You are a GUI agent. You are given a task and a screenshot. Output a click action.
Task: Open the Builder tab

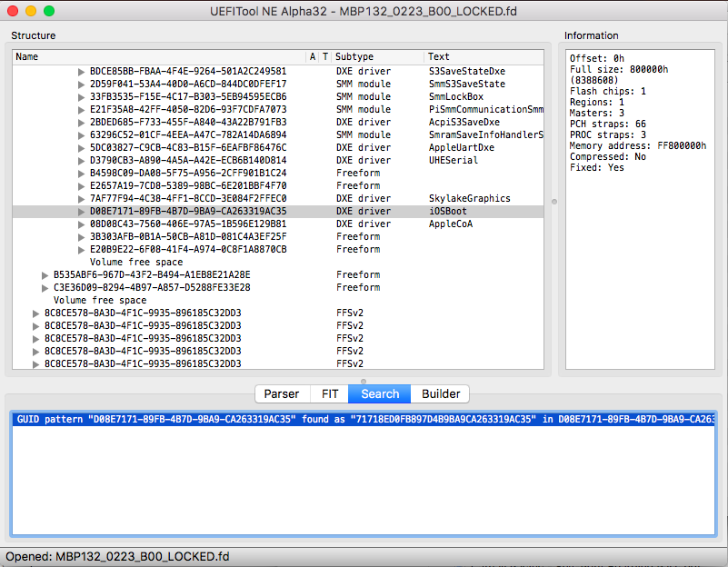pyautogui.click(x=440, y=394)
